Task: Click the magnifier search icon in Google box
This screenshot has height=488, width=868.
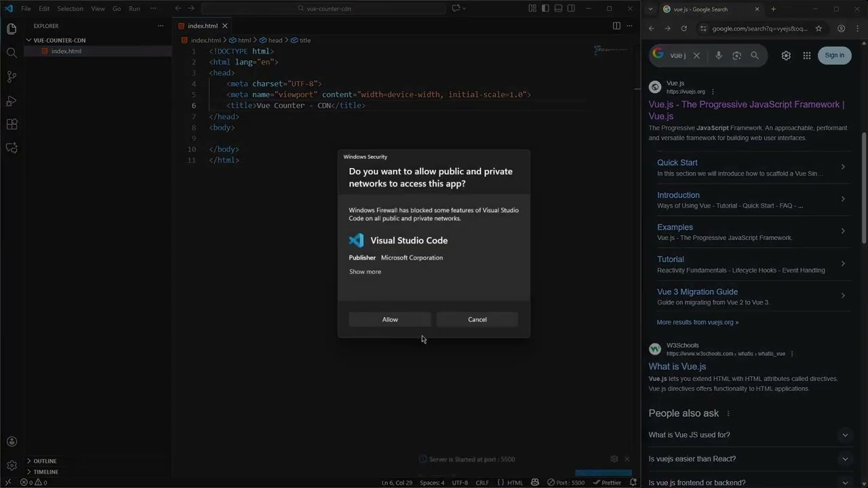Action: (x=755, y=56)
